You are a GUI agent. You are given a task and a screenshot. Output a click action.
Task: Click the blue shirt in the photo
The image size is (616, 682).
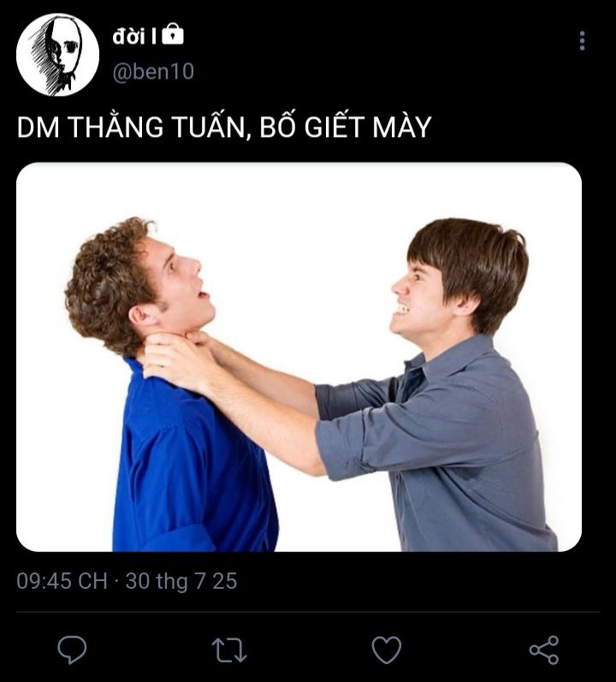[192, 461]
